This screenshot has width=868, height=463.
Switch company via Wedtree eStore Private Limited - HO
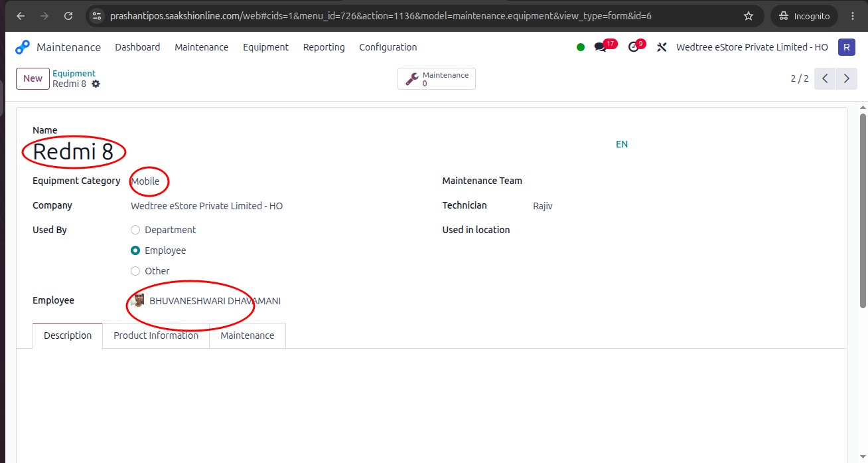point(752,47)
